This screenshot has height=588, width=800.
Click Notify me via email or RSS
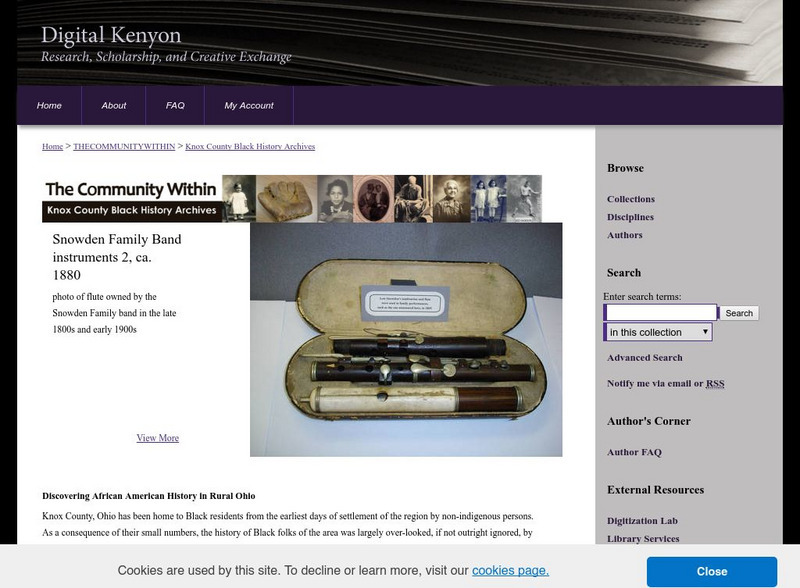click(665, 384)
